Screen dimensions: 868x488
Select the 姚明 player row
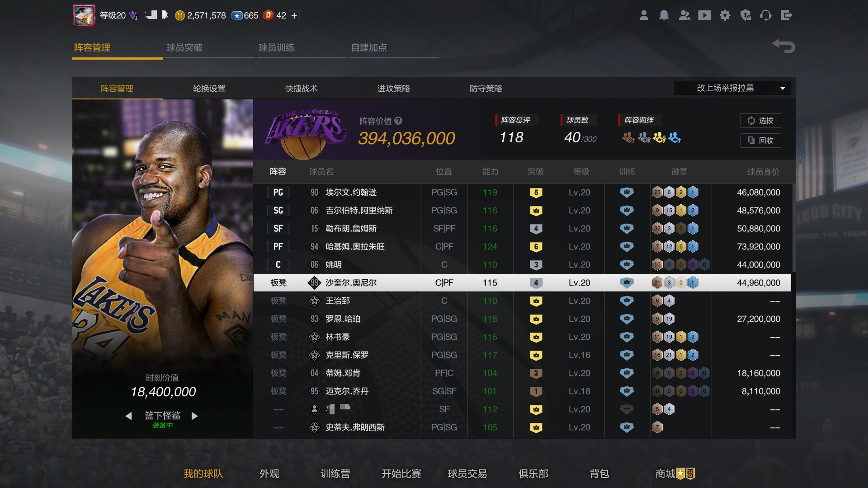click(x=522, y=265)
